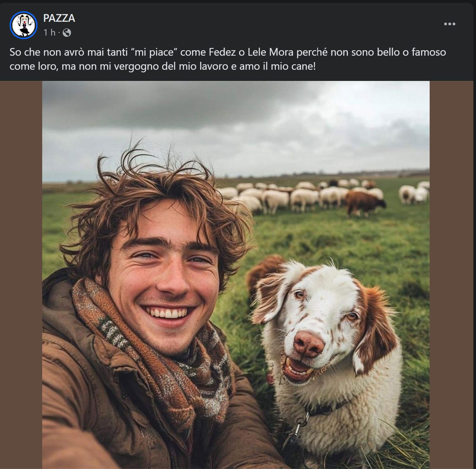
Task: Click the globe public-audience icon
Action: [x=67, y=33]
